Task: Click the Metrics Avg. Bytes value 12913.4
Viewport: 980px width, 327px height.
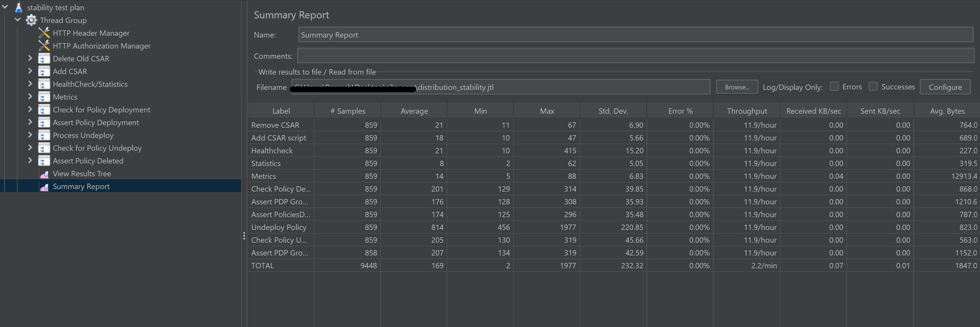Action: tap(964, 176)
